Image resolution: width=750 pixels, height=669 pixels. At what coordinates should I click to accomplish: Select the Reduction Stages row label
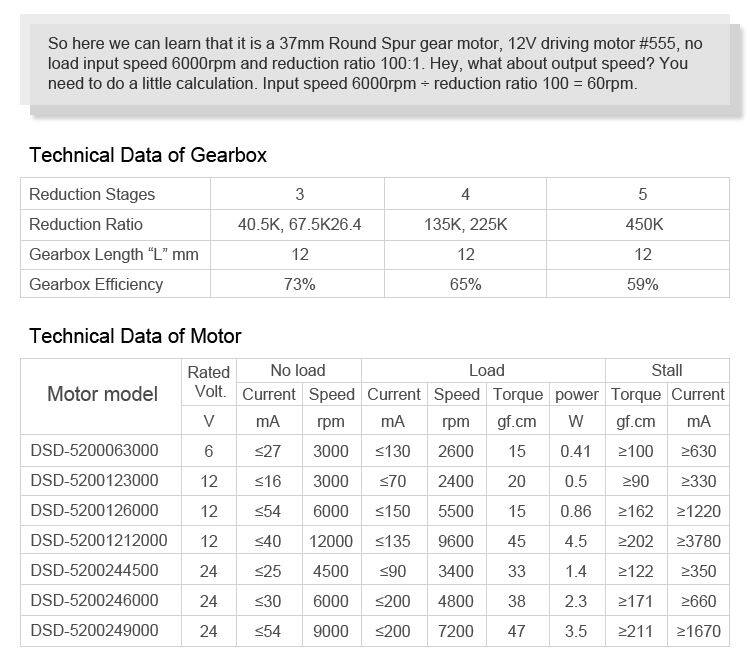[x=92, y=194]
